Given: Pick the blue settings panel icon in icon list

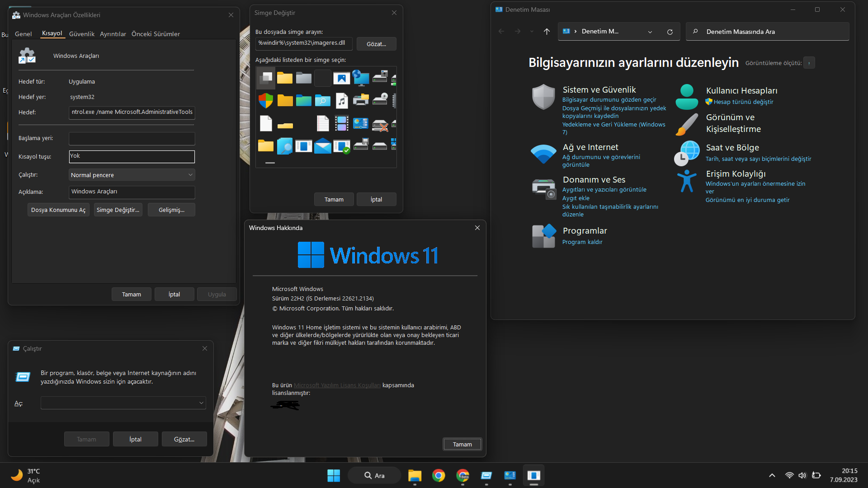Looking at the screenshot, I should click(x=361, y=123).
